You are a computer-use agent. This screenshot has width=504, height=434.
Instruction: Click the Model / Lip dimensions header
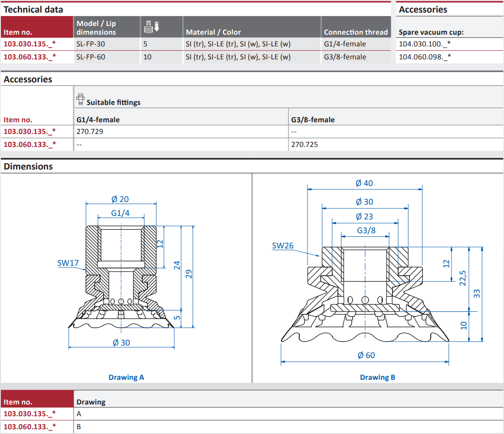(x=96, y=28)
